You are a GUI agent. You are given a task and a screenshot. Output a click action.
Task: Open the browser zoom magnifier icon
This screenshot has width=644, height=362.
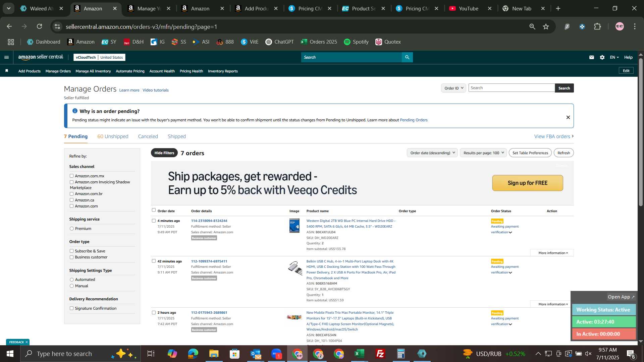pos(532,26)
